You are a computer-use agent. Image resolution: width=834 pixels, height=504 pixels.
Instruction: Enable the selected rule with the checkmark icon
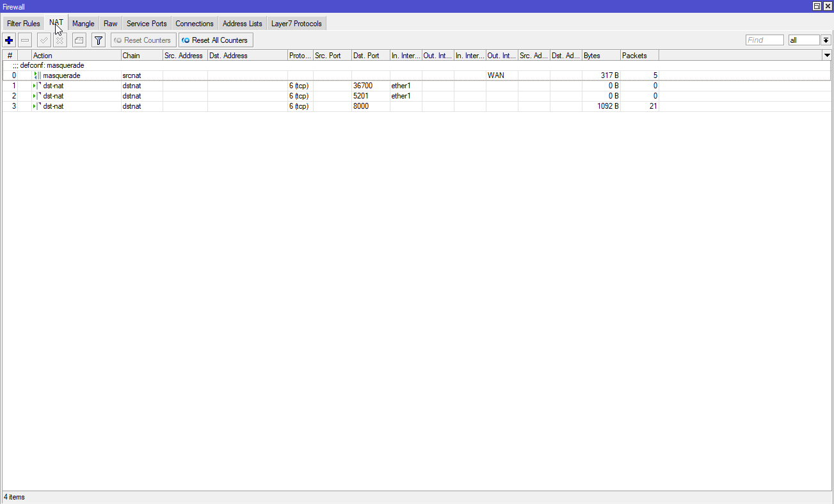(x=44, y=40)
